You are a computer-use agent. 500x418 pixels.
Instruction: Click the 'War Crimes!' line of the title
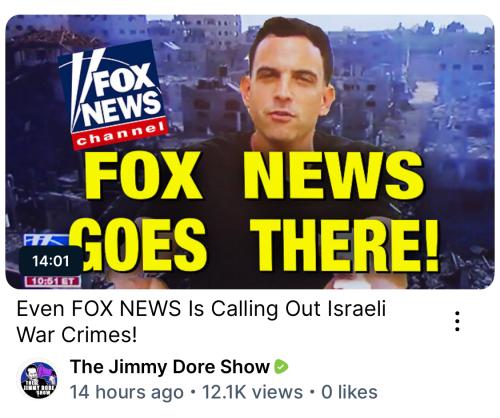[x=77, y=335]
